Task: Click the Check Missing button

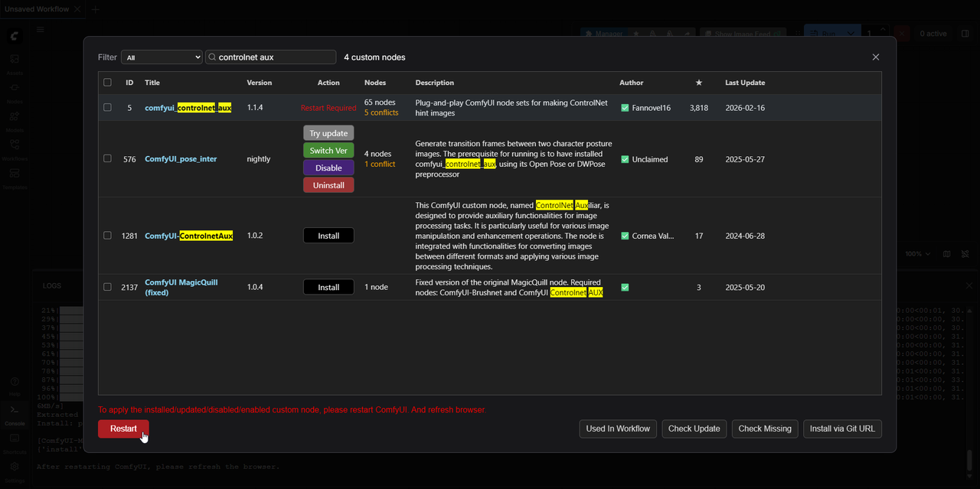Action: [x=765, y=429]
